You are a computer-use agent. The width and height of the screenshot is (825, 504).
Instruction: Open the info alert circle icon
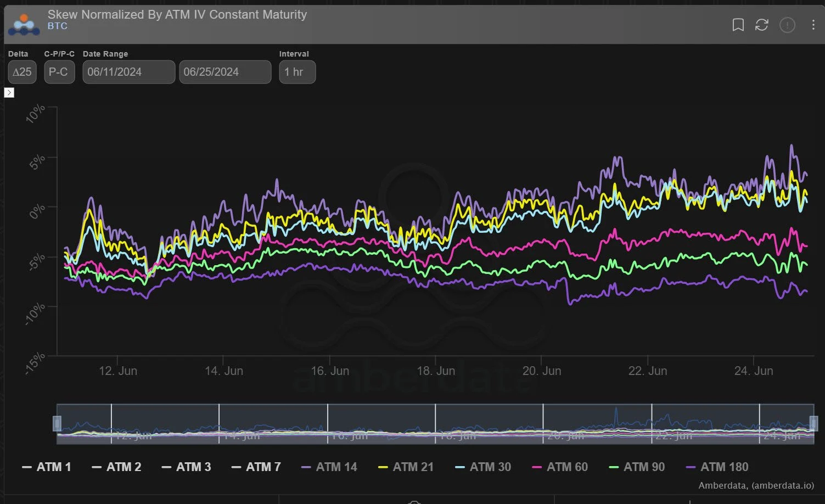(x=788, y=25)
